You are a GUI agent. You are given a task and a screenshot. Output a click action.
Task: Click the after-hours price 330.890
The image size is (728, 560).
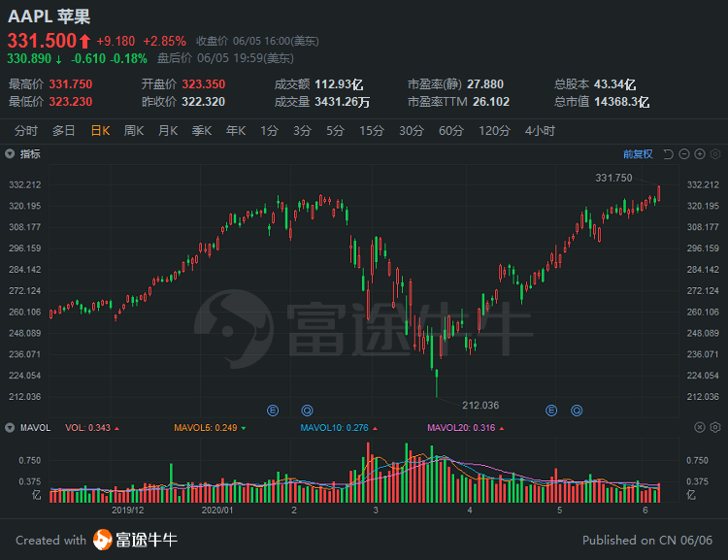29,58
